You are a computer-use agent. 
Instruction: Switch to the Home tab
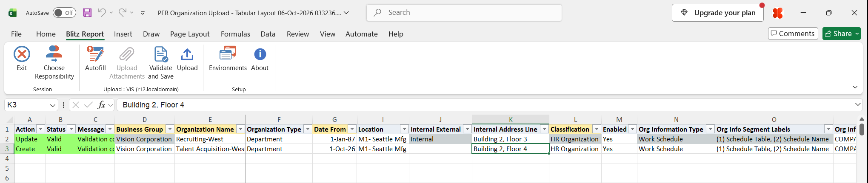[46, 34]
